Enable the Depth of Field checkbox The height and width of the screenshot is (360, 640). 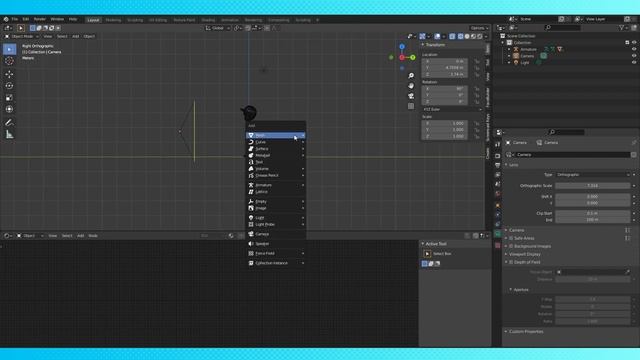pyautogui.click(x=511, y=262)
